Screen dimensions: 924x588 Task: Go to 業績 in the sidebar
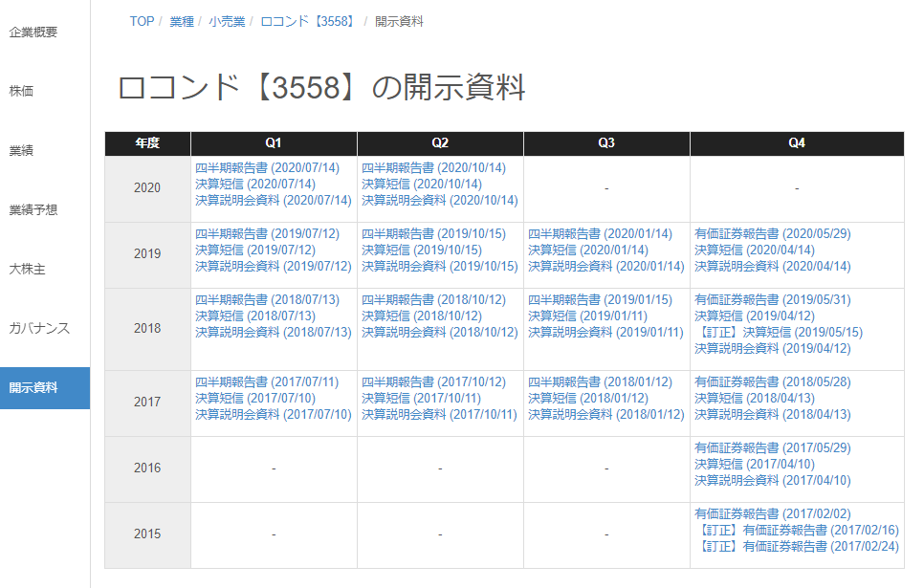click(21, 151)
